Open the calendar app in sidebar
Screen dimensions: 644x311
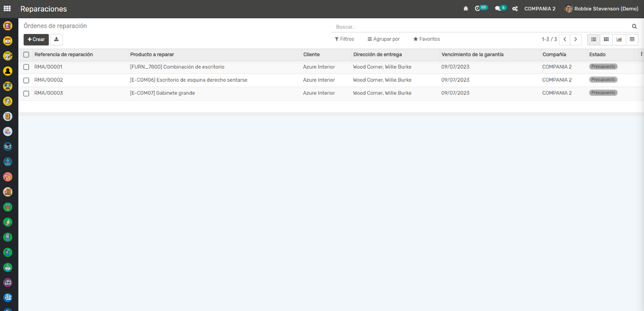click(x=8, y=41)
